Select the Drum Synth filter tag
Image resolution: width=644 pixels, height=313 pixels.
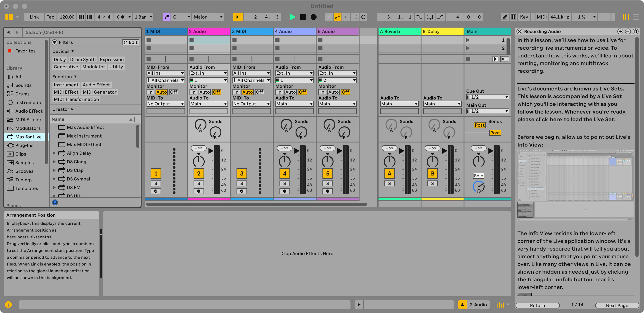tap(83, 59)
